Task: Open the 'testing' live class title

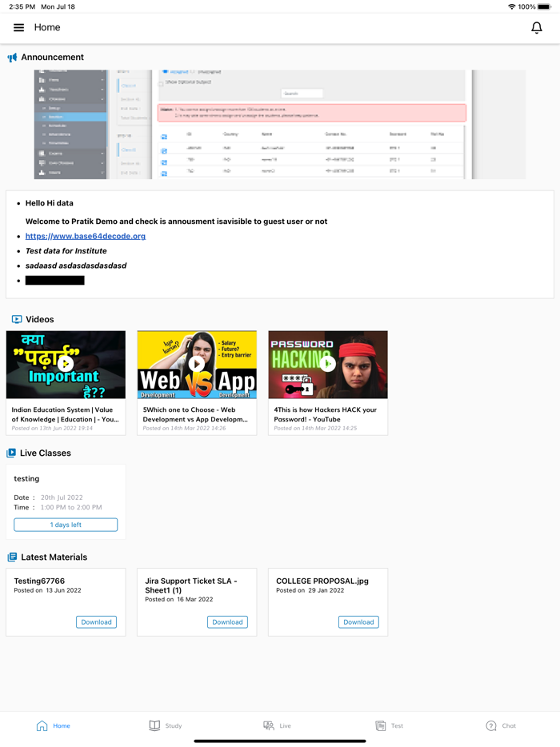Action: coord(26,478)
